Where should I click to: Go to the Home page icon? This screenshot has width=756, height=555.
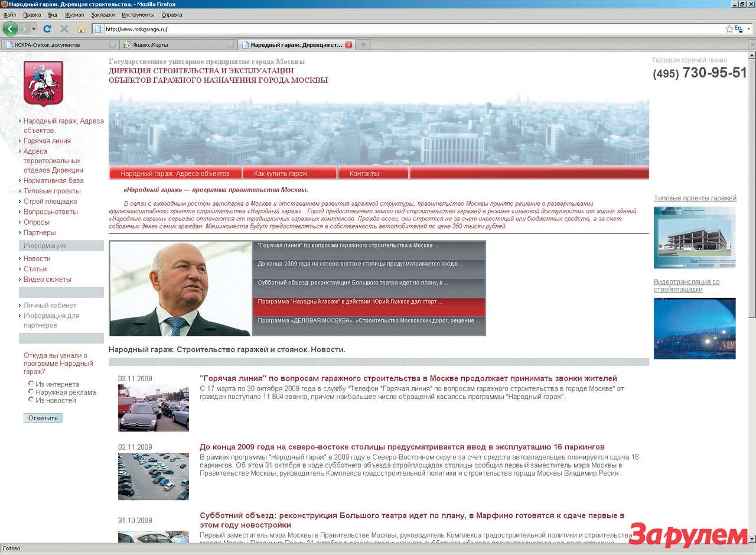81,28
